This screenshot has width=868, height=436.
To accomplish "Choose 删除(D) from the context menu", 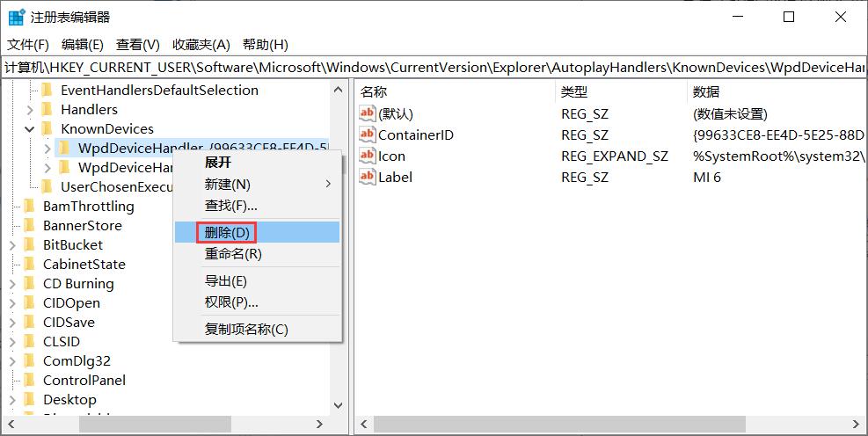I will point(227,232).
